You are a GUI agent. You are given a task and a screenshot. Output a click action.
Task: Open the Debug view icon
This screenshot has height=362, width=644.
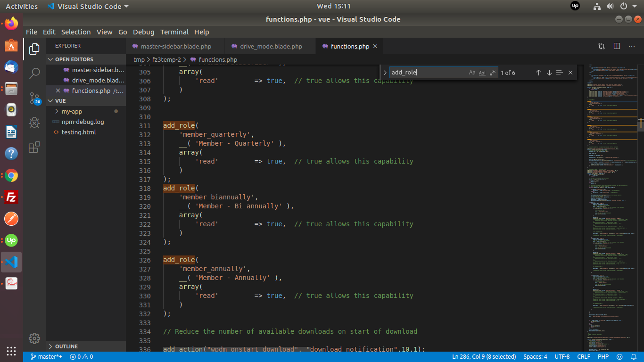34,123
